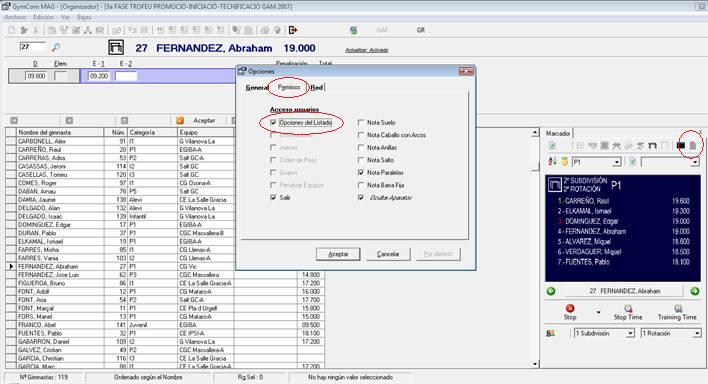Click the green next gymnast arrow

click(694, 291)
